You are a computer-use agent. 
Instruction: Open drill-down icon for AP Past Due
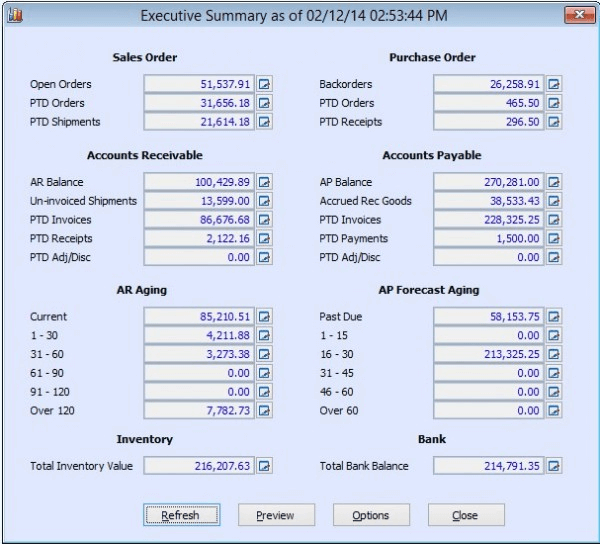[x=554, y=316]
